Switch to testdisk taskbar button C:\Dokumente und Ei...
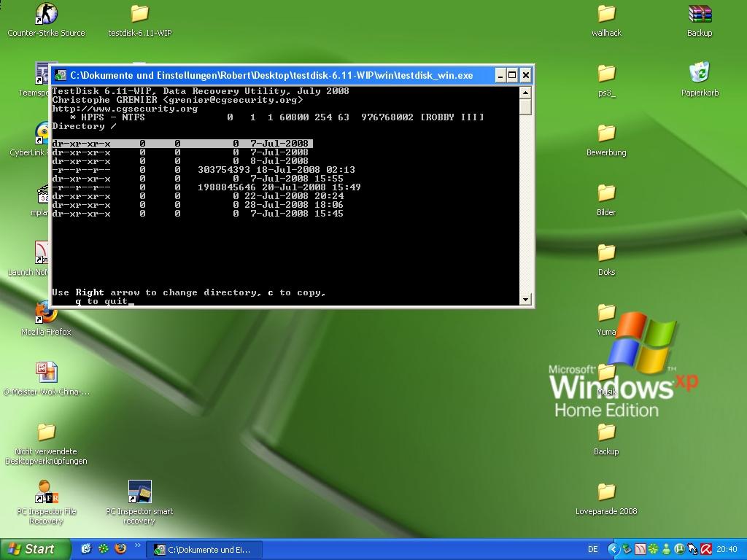 [204, 550]
